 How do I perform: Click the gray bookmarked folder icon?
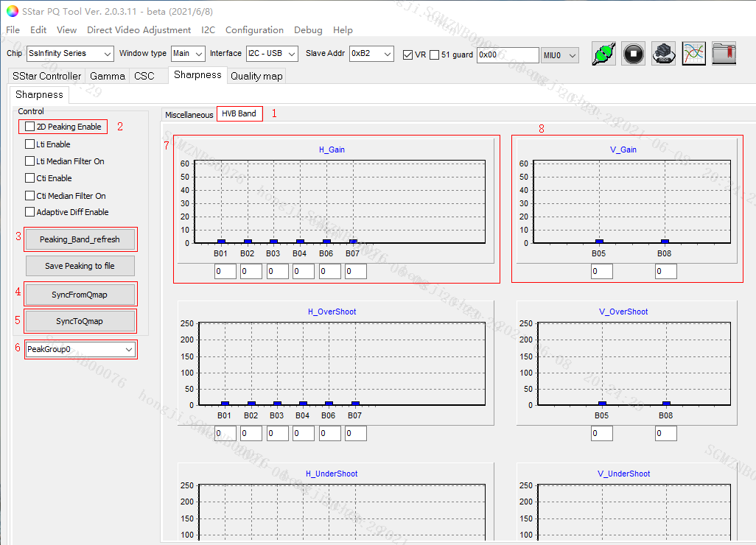724,54
